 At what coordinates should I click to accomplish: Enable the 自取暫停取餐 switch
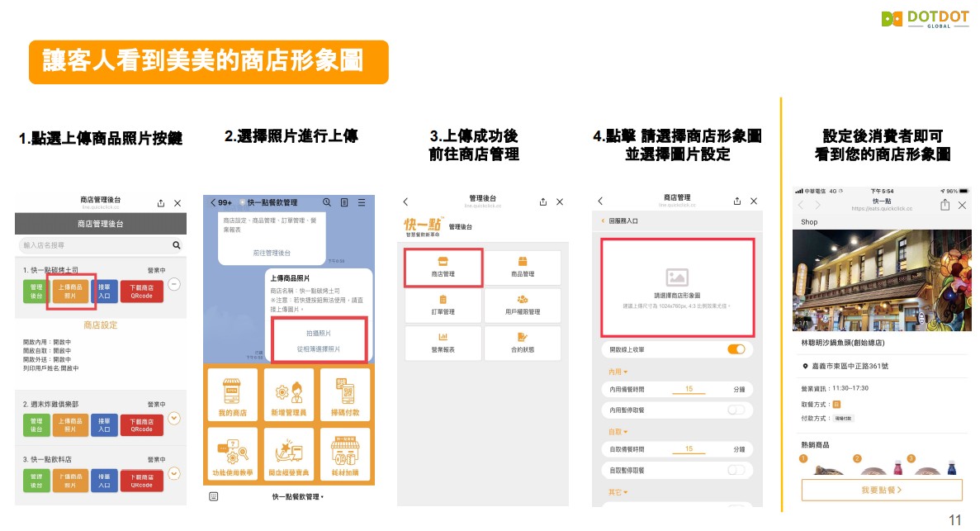(736, 471)
